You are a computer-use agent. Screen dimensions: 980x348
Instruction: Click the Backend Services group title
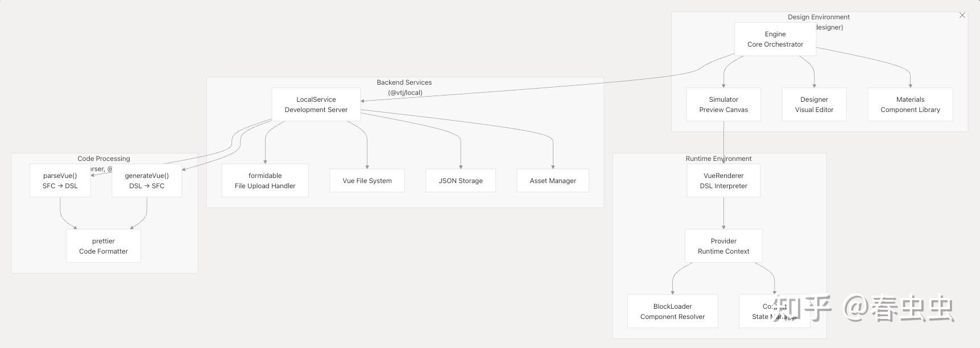(x=404, y=82)
